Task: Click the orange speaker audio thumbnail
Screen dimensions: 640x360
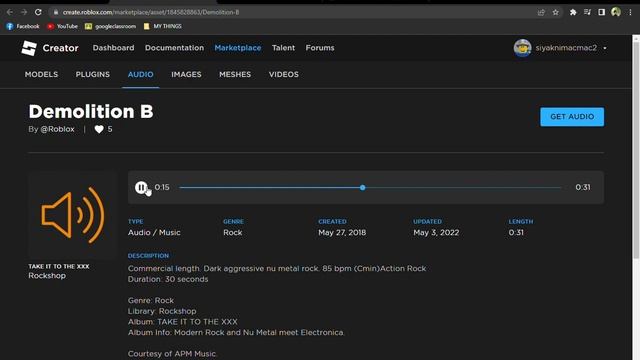Action: click(73, 215)
